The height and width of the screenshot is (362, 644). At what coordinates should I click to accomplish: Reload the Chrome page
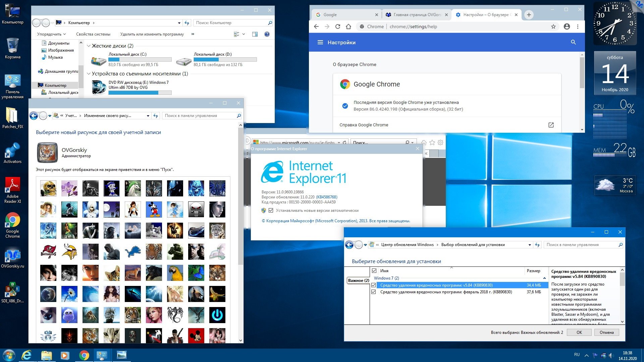(338, 26)
